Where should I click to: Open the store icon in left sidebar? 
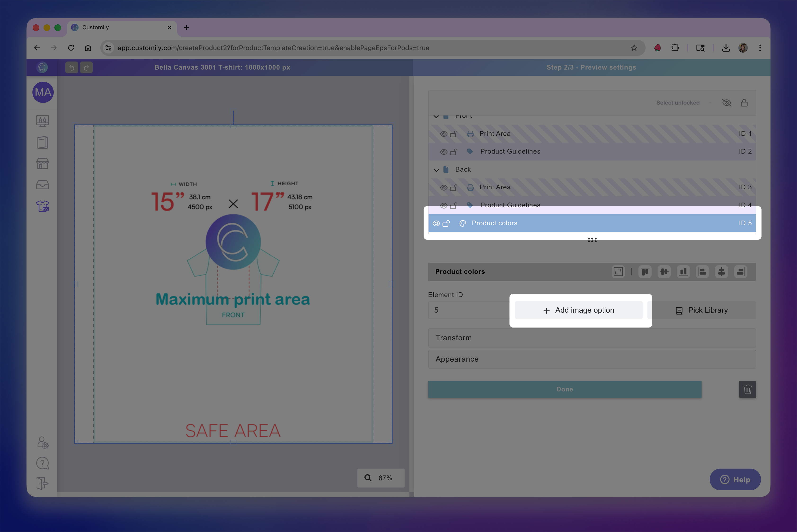pyautogui.click(x=42, y=164)
